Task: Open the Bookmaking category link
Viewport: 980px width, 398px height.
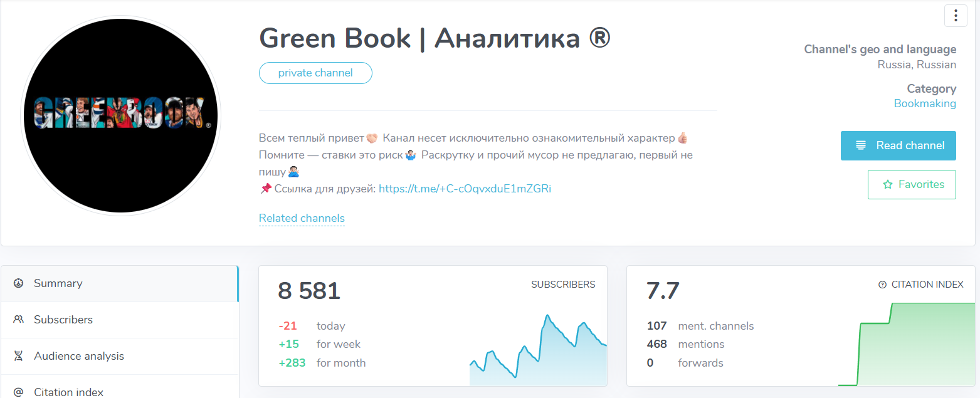Action: coord(925,103)
